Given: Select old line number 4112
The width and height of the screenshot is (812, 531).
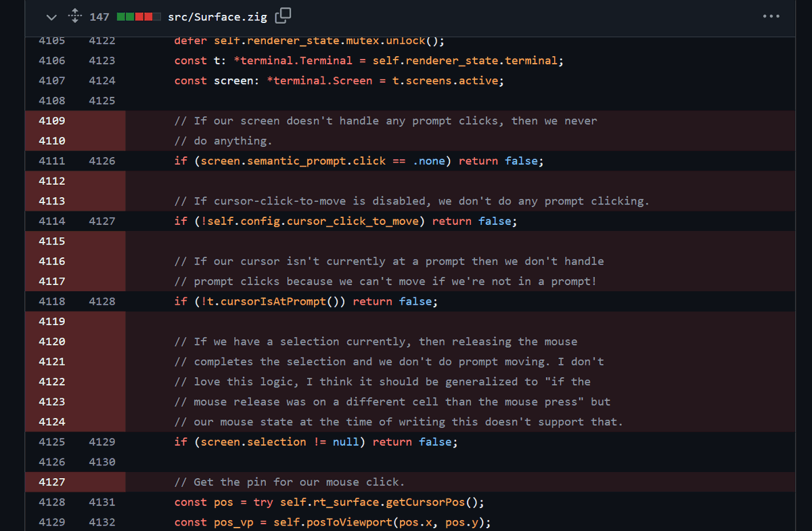Looking at the screenshot, I should click(52, 181).
